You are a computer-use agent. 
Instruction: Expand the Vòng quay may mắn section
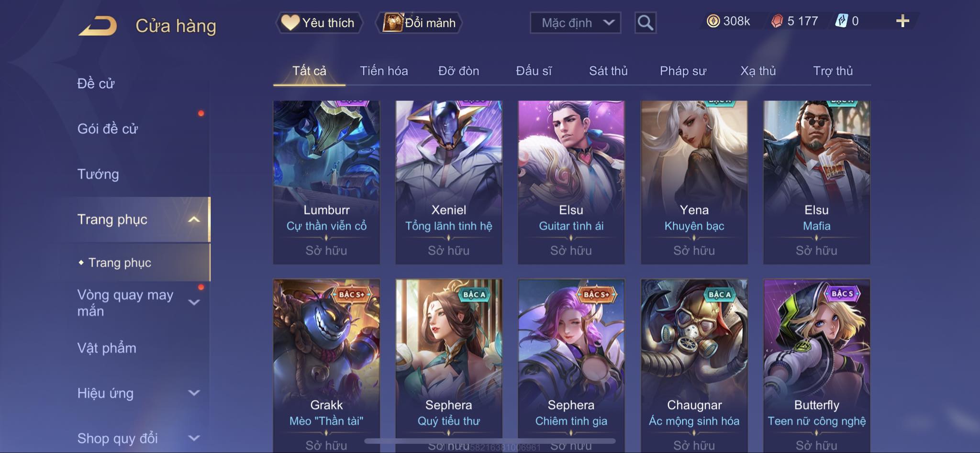[x=194, y=302]
